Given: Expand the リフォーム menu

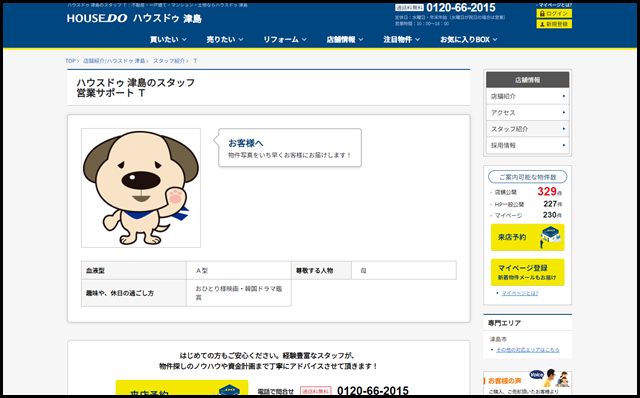Looking at the screenshot, I should 285,40.
